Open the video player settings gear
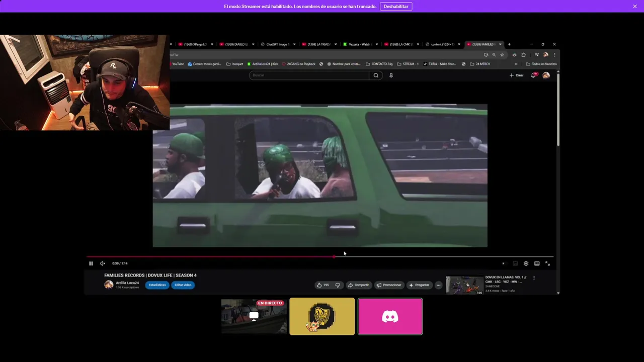 pyautogui.click(x=526, y=263)
